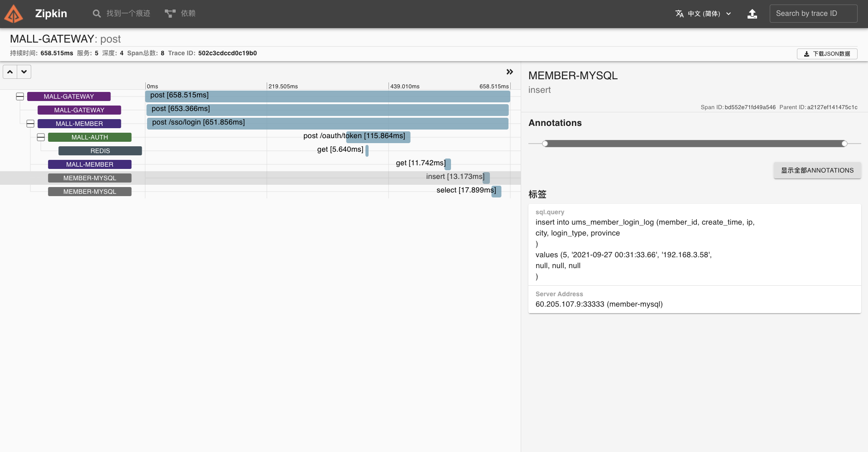This screenshot has width=868, height=452.
Task: Click the Redis get [5.640ms] span
Action: (367, 150)
